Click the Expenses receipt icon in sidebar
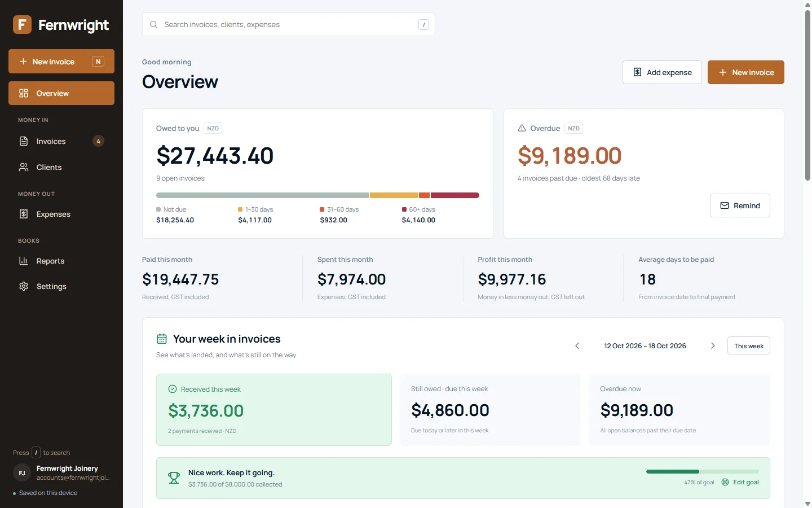812x508 pixels. coord(24,214)
